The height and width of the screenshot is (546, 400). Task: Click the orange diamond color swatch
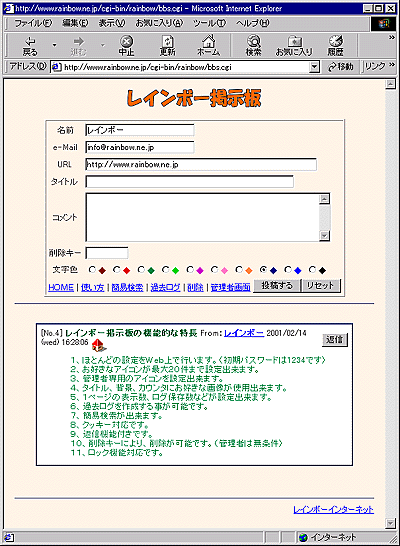(x=249, y=271)
